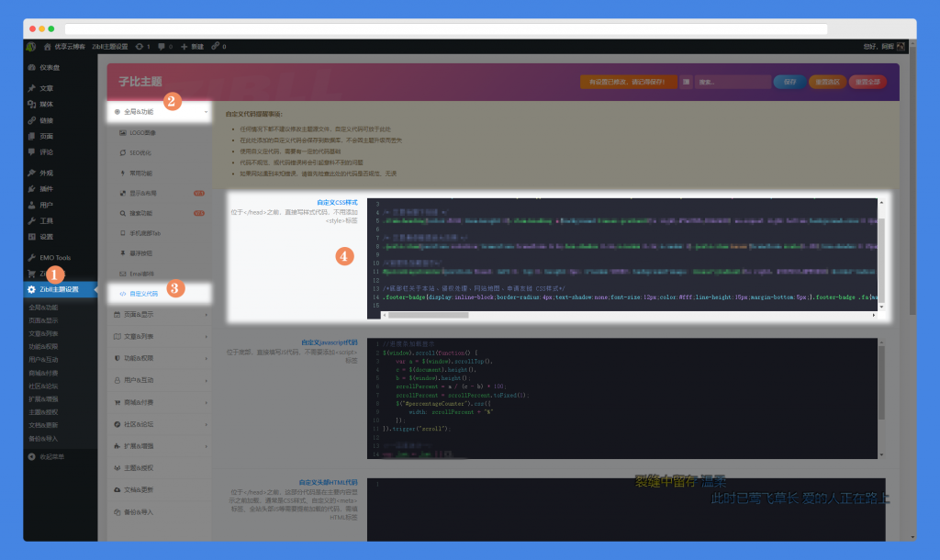Viewport: 940px width, 560px height.
Task: Click the 重置全部 reset all button
Action: coord(867,82)
